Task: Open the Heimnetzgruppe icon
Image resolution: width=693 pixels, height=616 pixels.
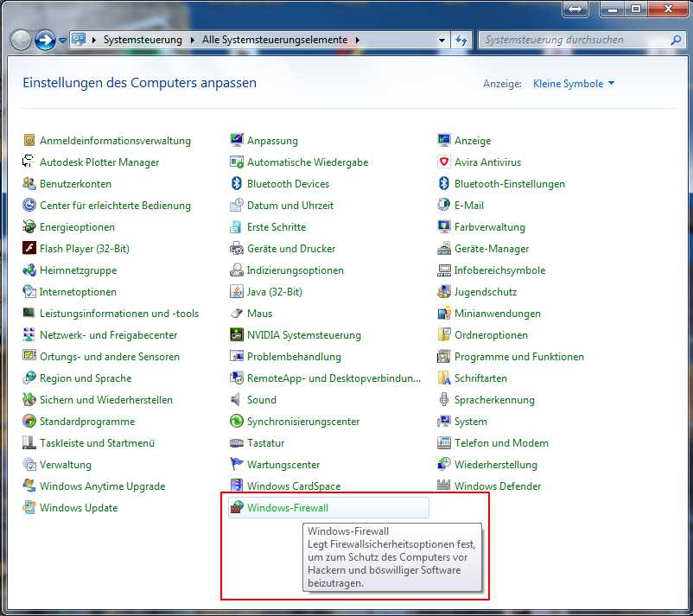Action: click(29, 270)
